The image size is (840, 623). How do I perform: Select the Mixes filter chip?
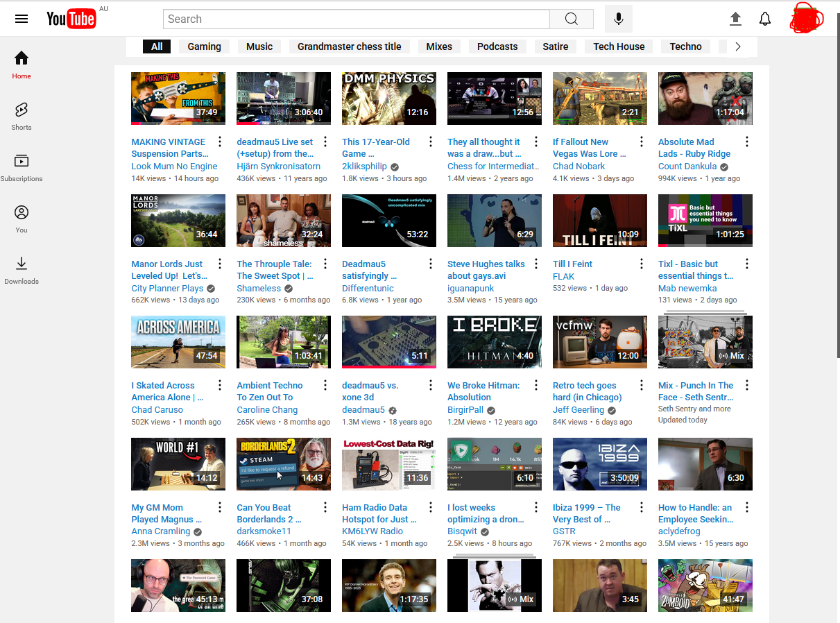[x=439, y=46]
